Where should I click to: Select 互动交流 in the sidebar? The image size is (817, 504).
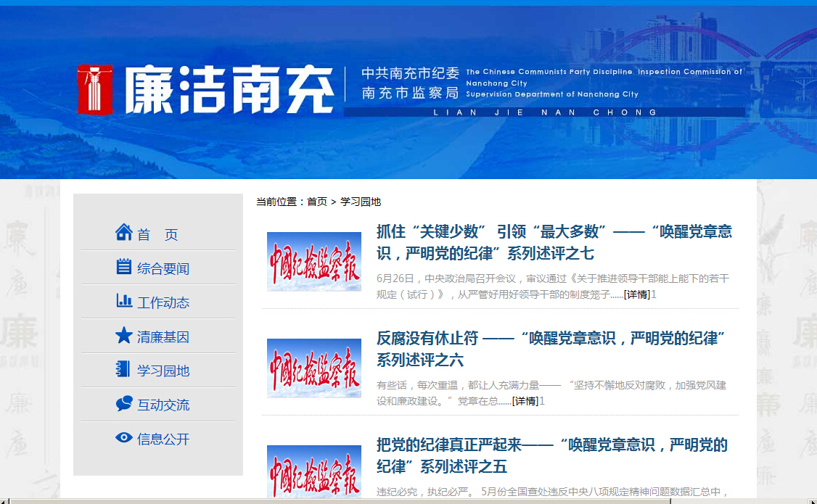163,405
